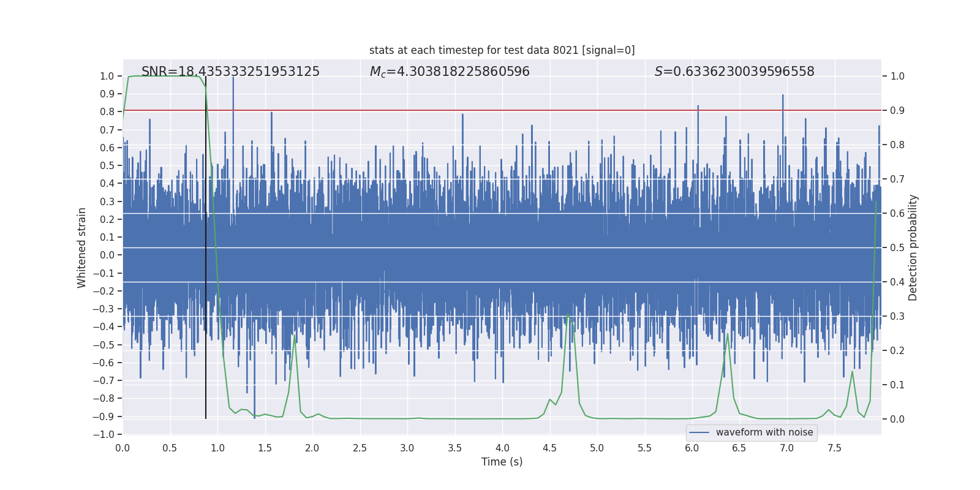Click the S=0.6336 annotation text
This screenshot has height=490, width=980.
(734, 72)
